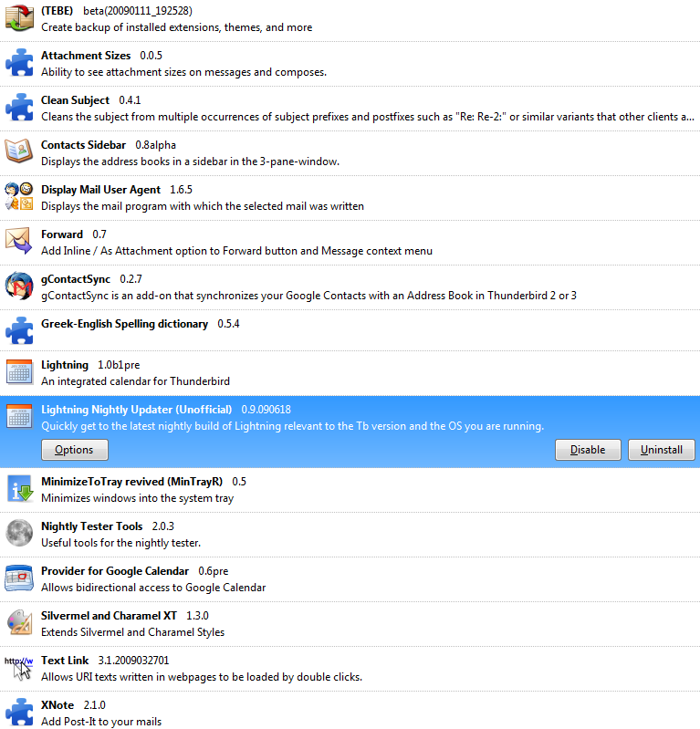Select the Display Mail User Agent name

(101, 190)
